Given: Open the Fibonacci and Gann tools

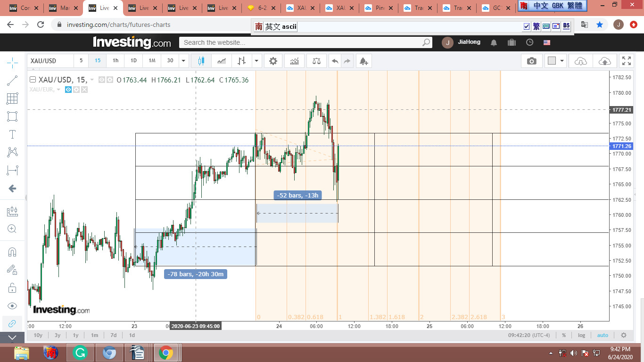Looking at the screenshot, I should click(x=12, y=99).
